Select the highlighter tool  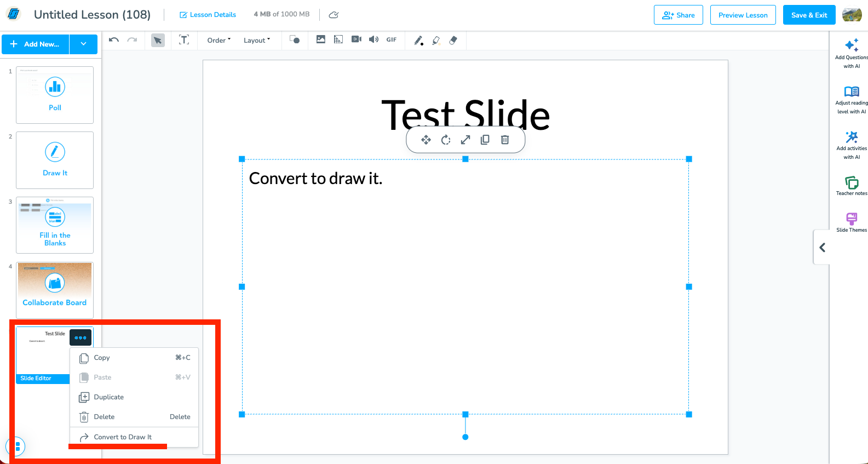point(436,40)
